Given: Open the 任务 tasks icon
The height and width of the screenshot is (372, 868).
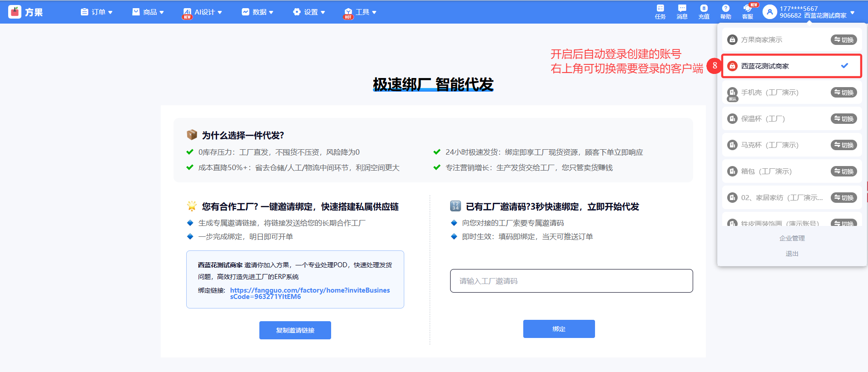Looking at the screenshot, I should 660,12.
